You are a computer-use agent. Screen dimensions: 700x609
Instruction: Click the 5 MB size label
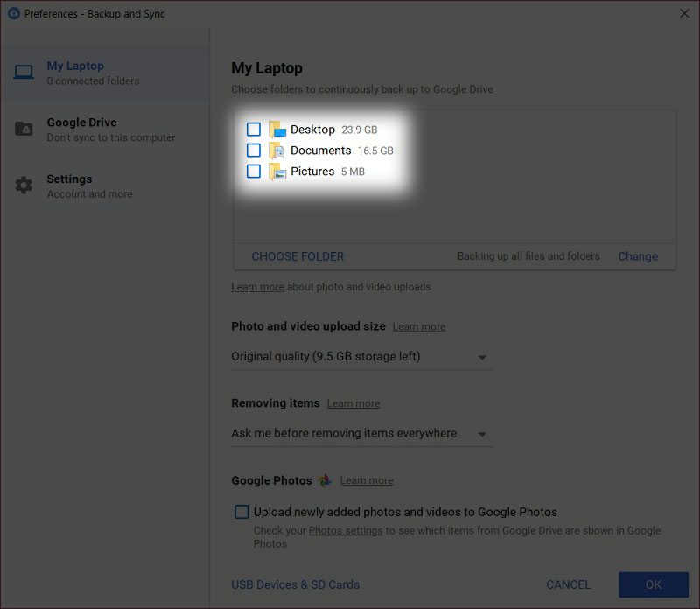click(x=353, y=171)
